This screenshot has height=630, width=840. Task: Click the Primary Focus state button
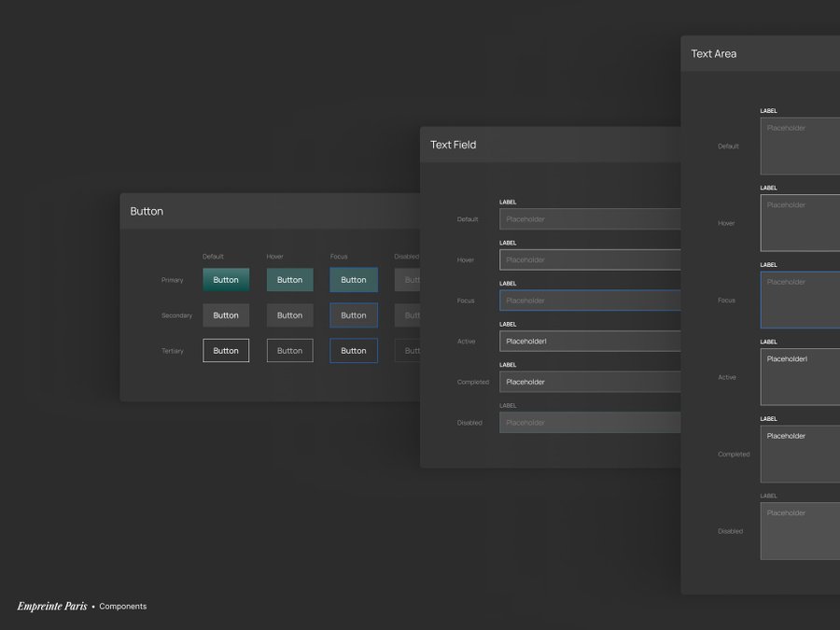pyautogui.click(x=354, y=280)
